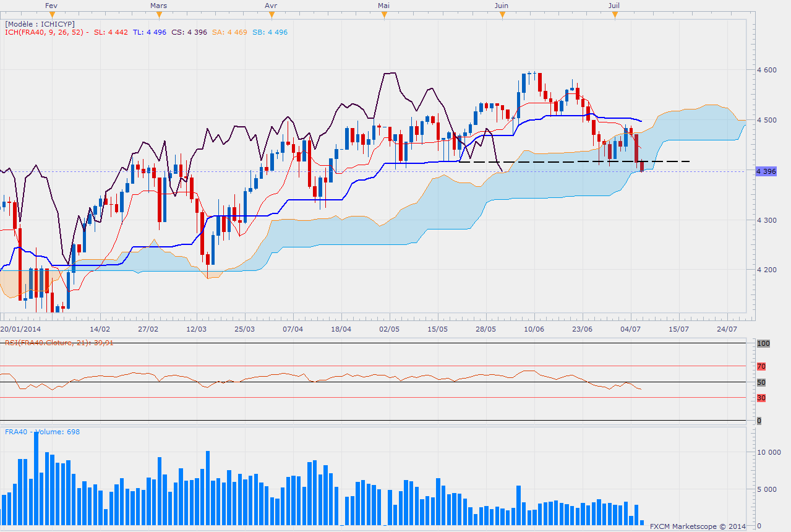The height and width of the screenshot is (532, 791).
Task: Click the '28/05' date label
Action: (x=485, y=329)
